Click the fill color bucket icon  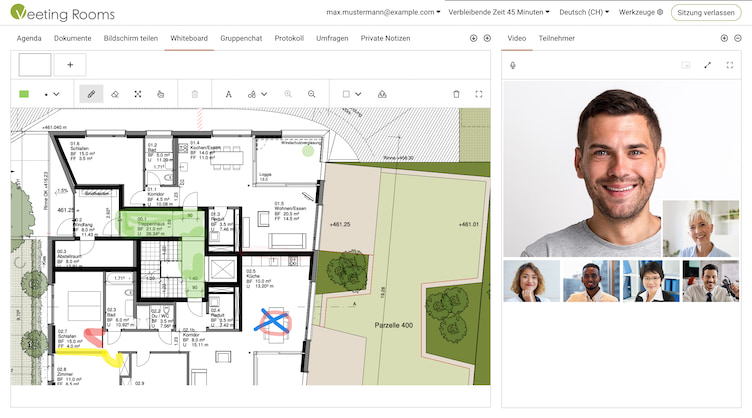click(x=382, y=94)
